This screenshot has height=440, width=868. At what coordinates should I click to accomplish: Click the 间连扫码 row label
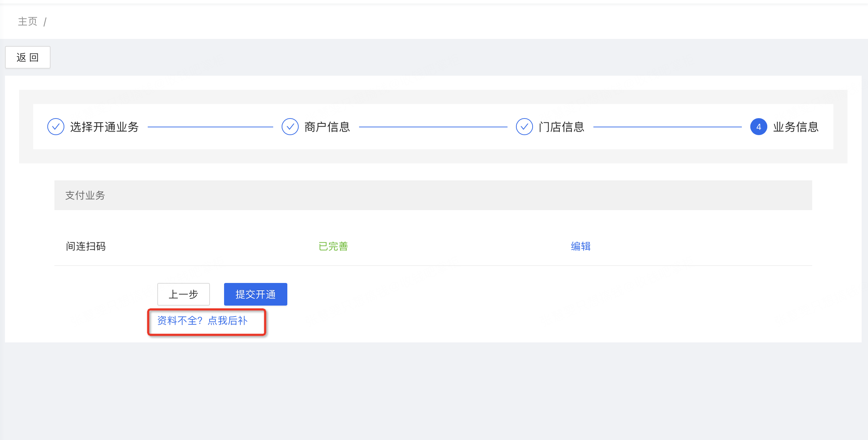86,246
